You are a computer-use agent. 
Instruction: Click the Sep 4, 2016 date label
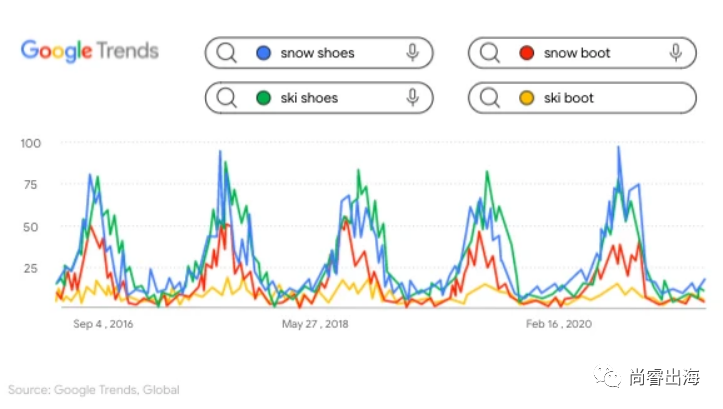point(103,324)
